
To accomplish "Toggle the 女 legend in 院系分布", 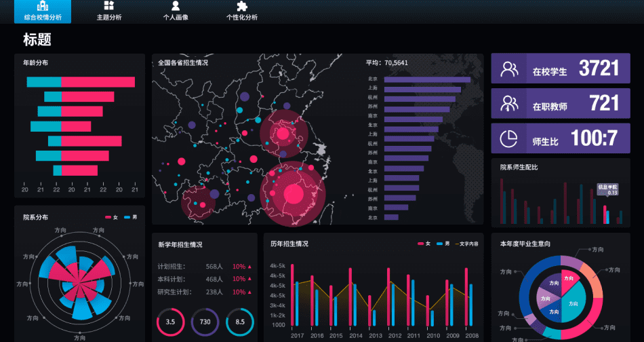I will tap(111, 217).
